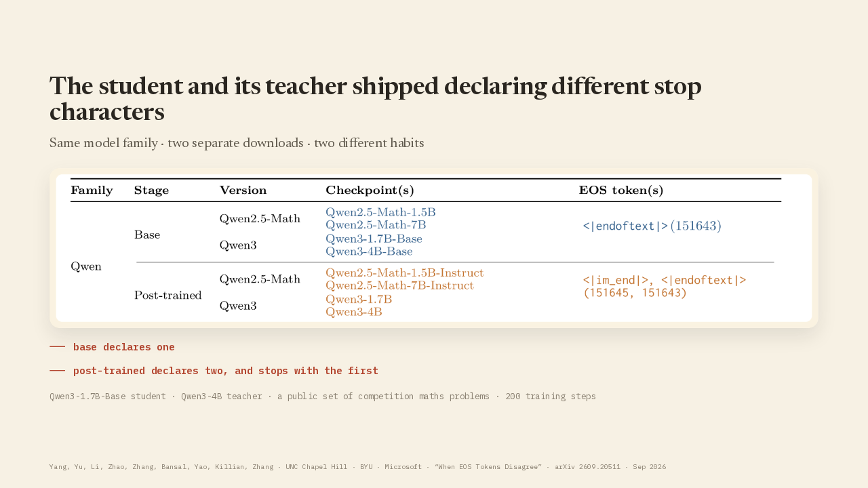Click the Qwen2.5-Math-1.5B checkpoint link
Viewport: 868px width, 488px height.
380,212
